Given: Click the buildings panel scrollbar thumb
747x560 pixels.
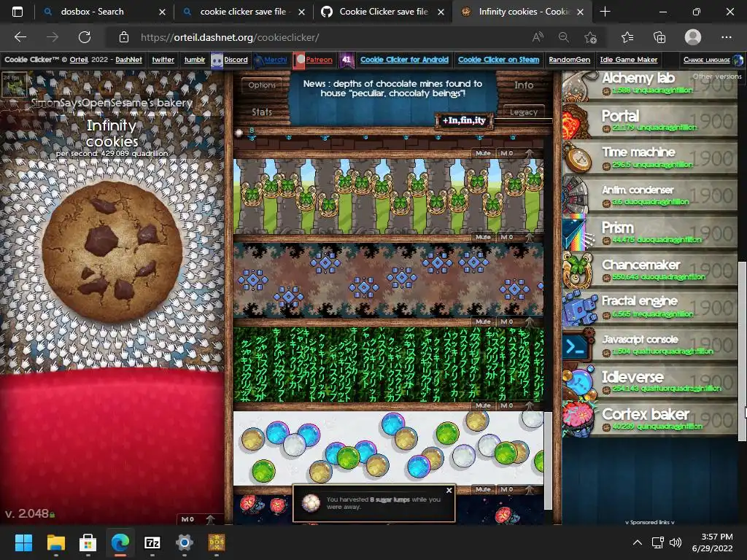Looking at the screenshot, I should coord(548,461).
